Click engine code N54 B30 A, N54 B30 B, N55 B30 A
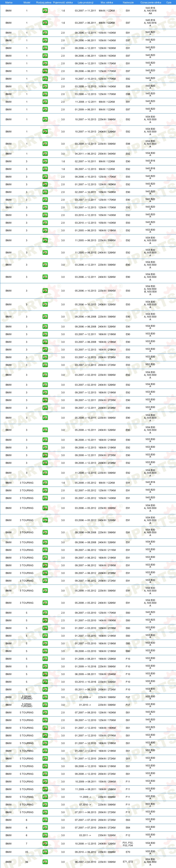Image resolution: width=176 pixels, height=868 pixels. (x=150, y=290)
